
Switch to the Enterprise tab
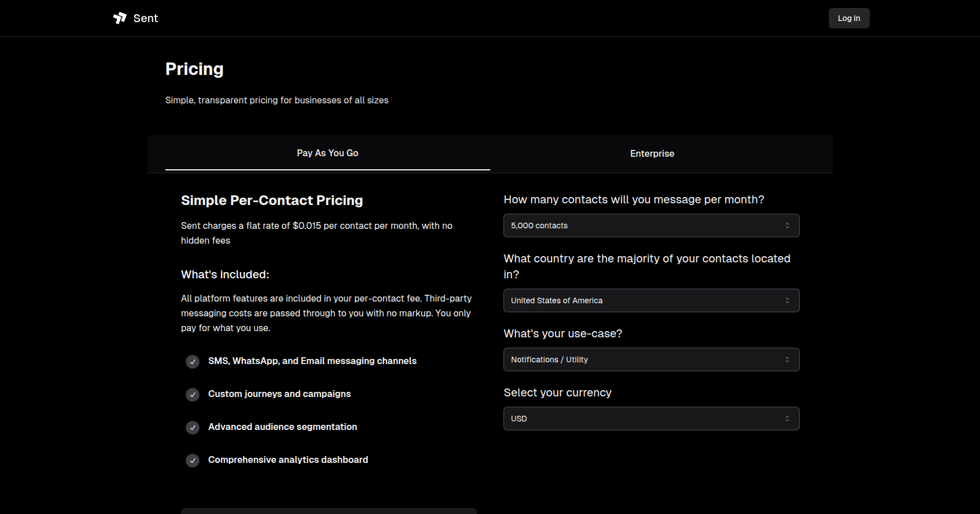pos(652,154)
